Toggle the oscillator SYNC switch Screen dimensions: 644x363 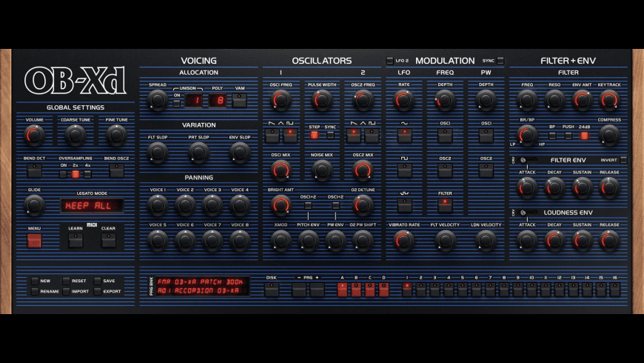(330, 135)
